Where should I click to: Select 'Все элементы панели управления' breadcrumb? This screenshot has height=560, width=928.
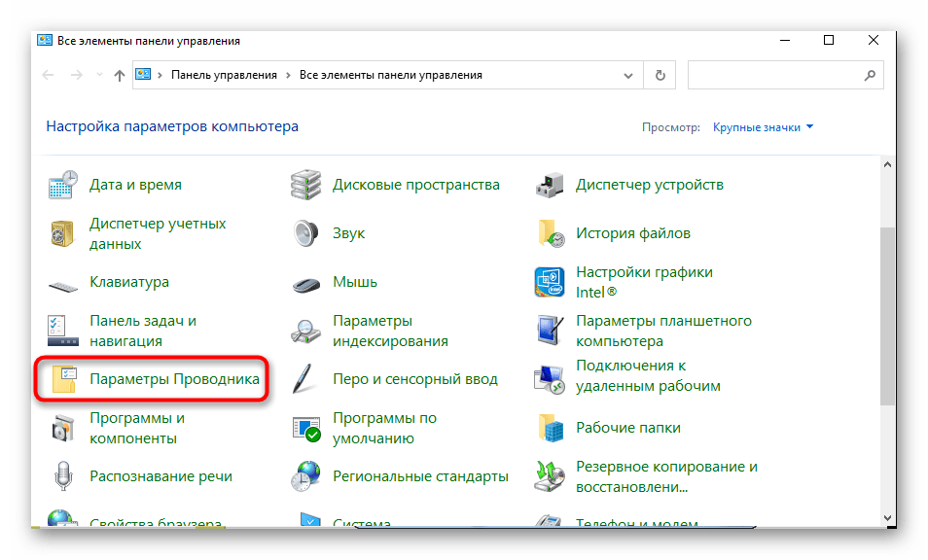point(390,75)
